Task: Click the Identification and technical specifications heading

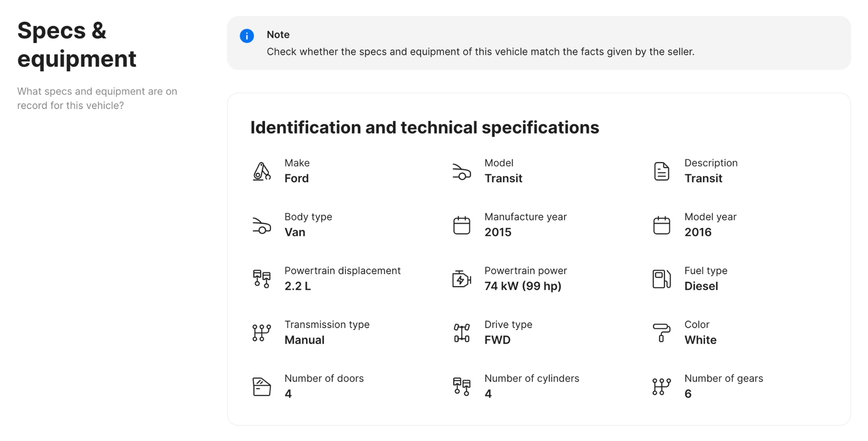Action: pyautogui.click(x=425, y=127)
